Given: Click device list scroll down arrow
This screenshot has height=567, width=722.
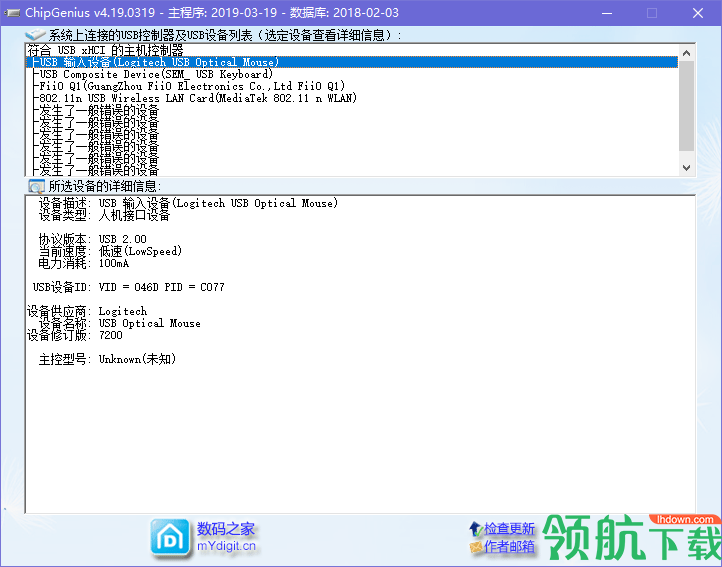Looking at the screenshot, I should [x=687, y=167].
